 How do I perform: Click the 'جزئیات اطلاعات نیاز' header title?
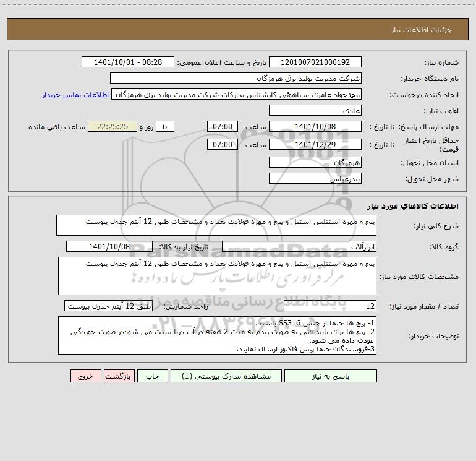(x=422, y=30)
